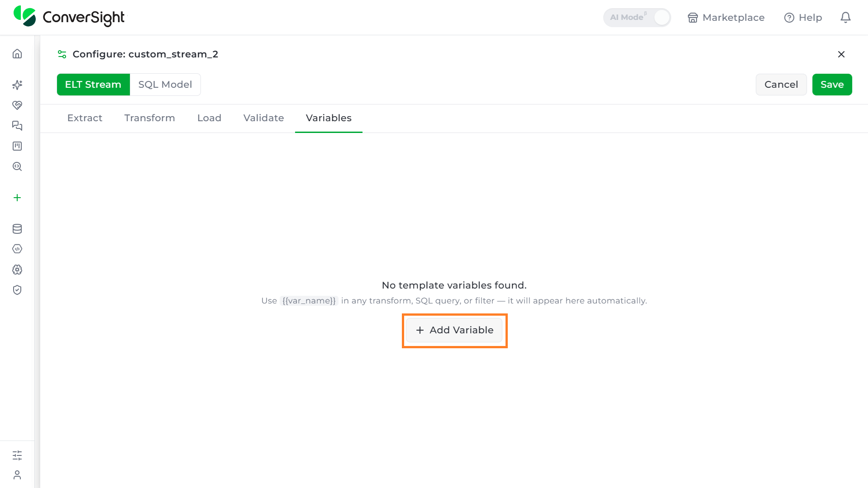This screenshot has width=868, height=488.
Task: Click the ConverSight logo
Action: pyautogui.click(x=69, y=17)
